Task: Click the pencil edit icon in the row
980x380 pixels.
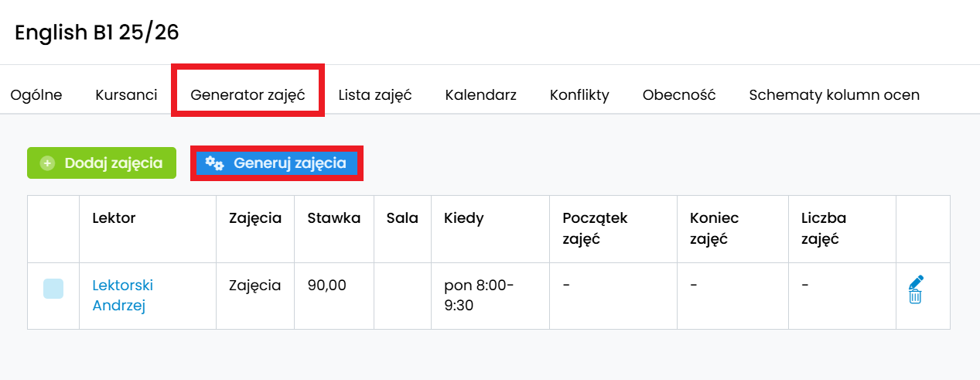Action: pyautogui.click(x=917, y=282)
